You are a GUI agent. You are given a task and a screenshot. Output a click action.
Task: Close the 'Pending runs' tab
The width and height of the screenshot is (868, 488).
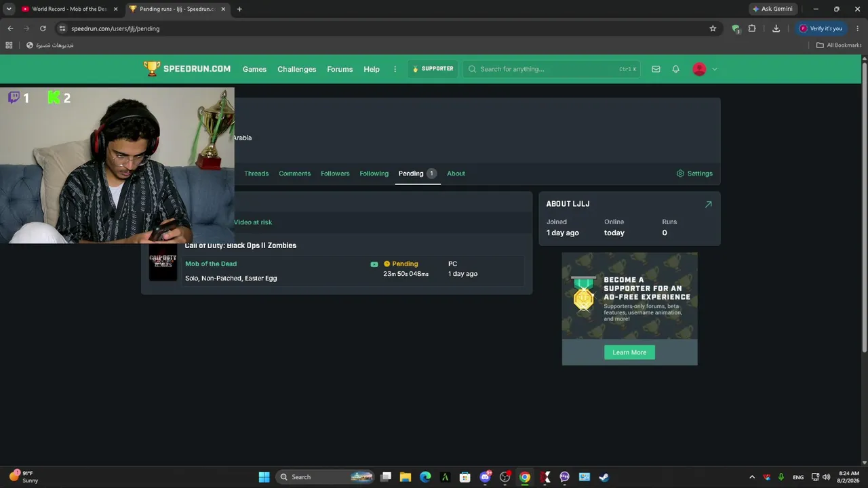223,9
